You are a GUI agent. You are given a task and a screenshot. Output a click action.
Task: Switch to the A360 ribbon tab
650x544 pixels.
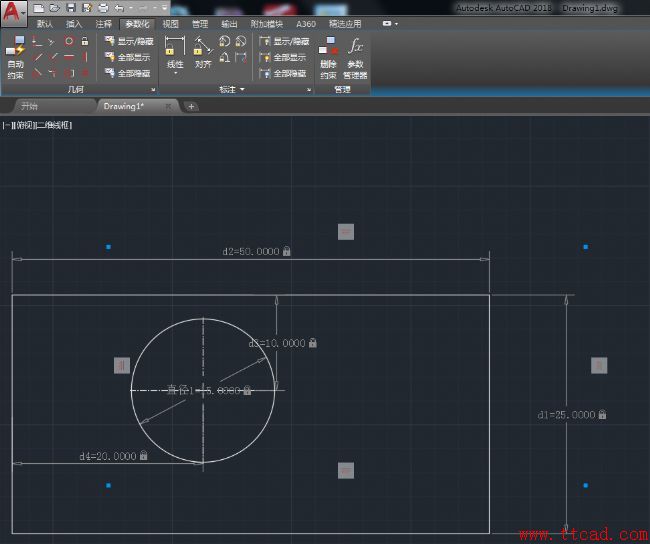click(306, 24)
